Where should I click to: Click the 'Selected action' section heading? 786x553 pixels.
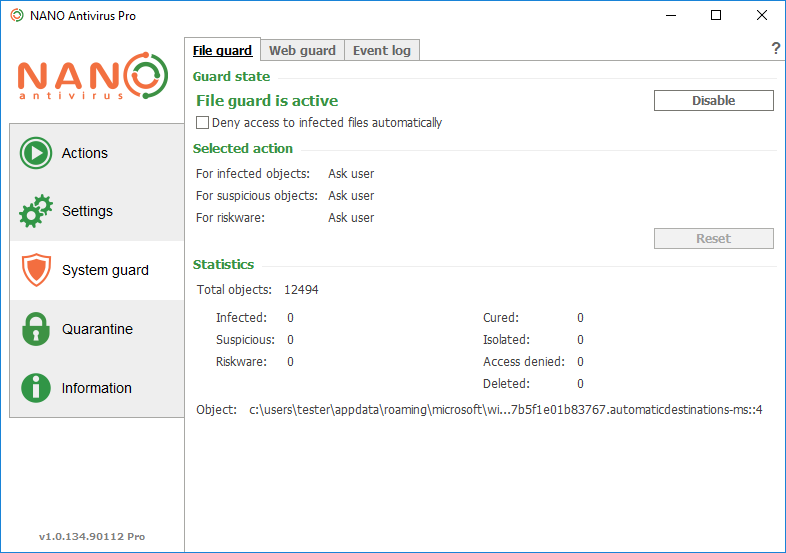[243, 148]
